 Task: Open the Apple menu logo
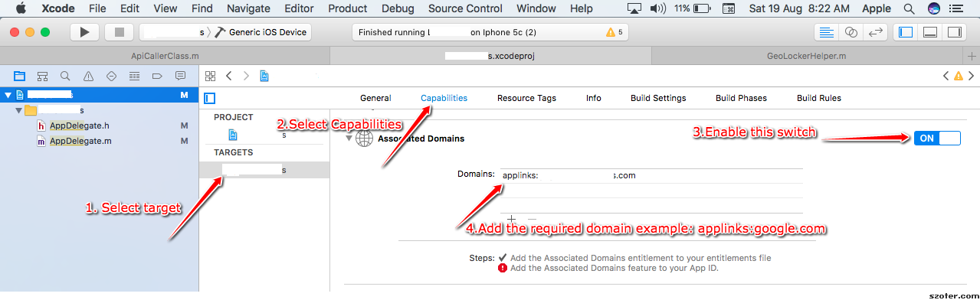click(x=21, y=9)
